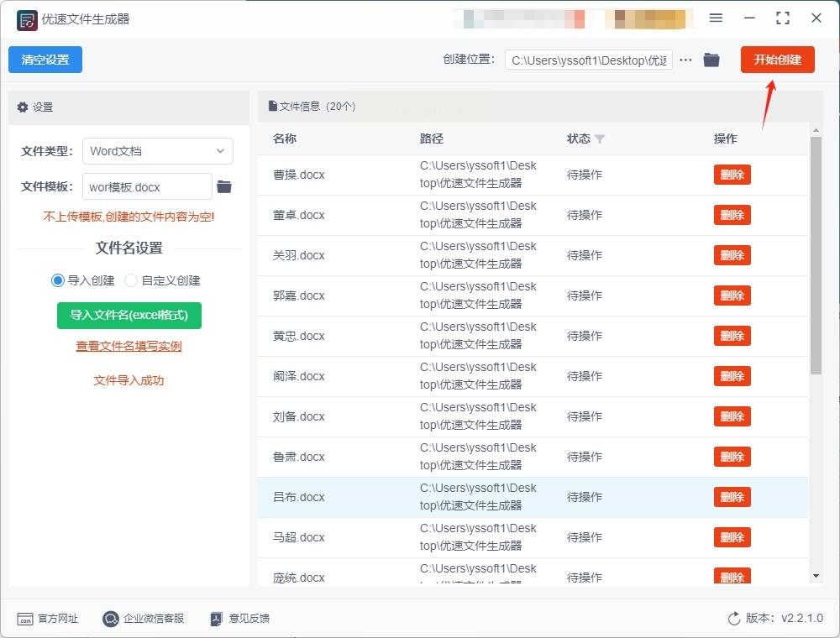Click the 名称 column header
The width and height of the screenshot is (840, 638).
coord(285,139)
